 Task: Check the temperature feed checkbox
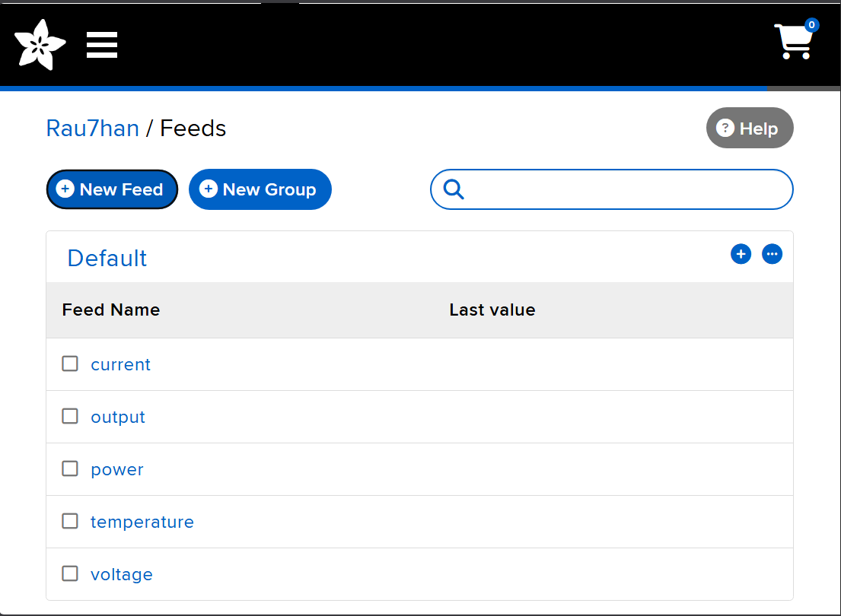click(70, 521)
